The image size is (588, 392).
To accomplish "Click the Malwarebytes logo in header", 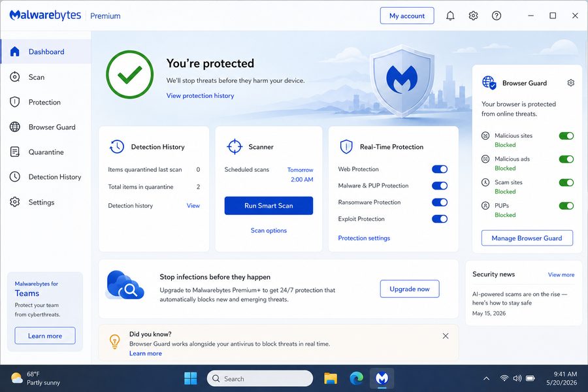I will point(45,16).
